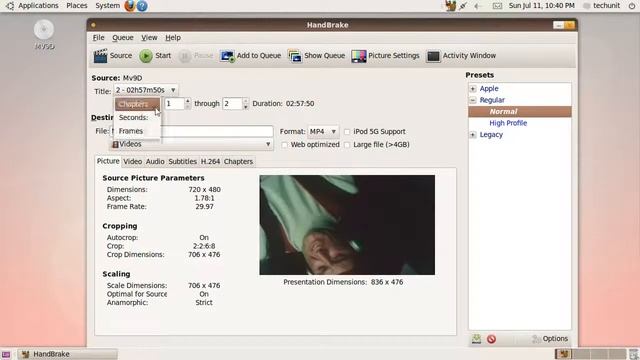Click first workspace in the switcher
The height and width of the screenshot is (360, 640).
coord(563,354)
